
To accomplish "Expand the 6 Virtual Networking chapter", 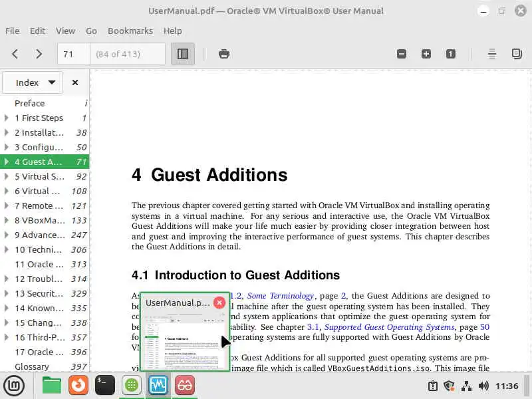I will pos(6,191).
